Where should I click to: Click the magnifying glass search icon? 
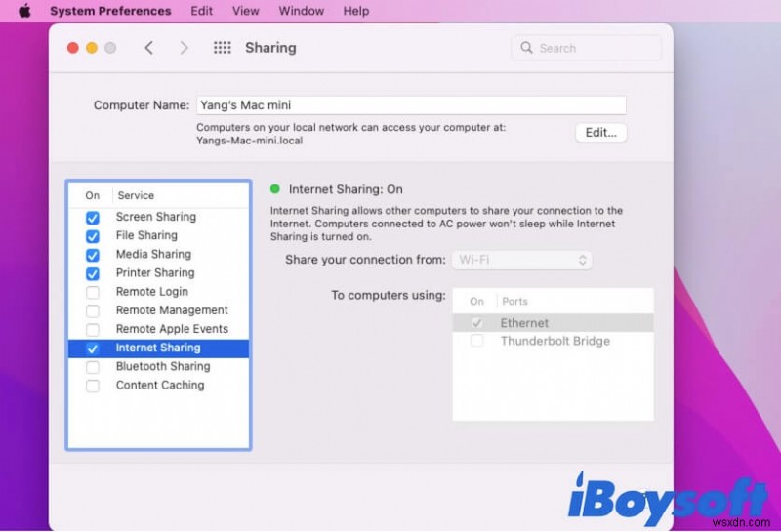coord(527,48)
